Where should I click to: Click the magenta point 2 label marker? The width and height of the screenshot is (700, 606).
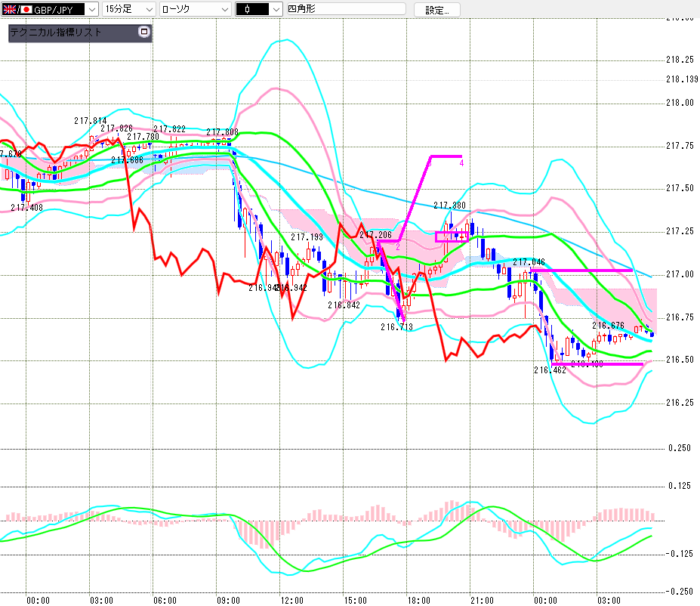398,247
